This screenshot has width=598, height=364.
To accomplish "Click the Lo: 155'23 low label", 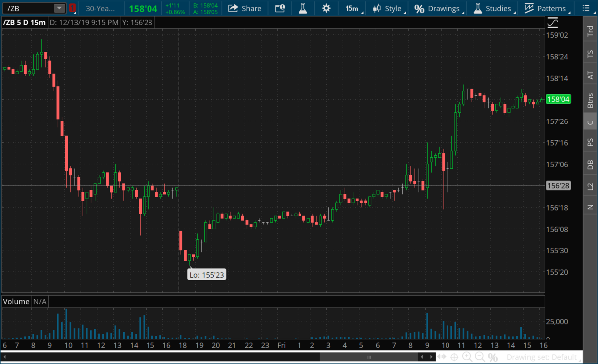I will [207, 274].
